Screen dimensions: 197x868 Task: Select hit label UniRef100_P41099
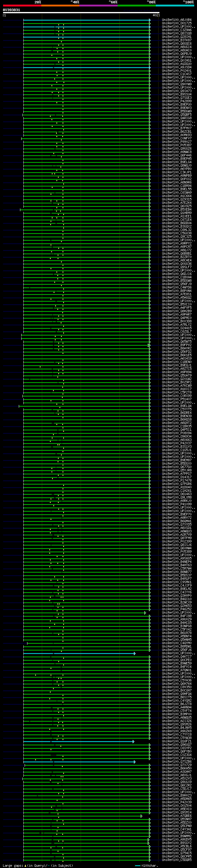point(176,504)
